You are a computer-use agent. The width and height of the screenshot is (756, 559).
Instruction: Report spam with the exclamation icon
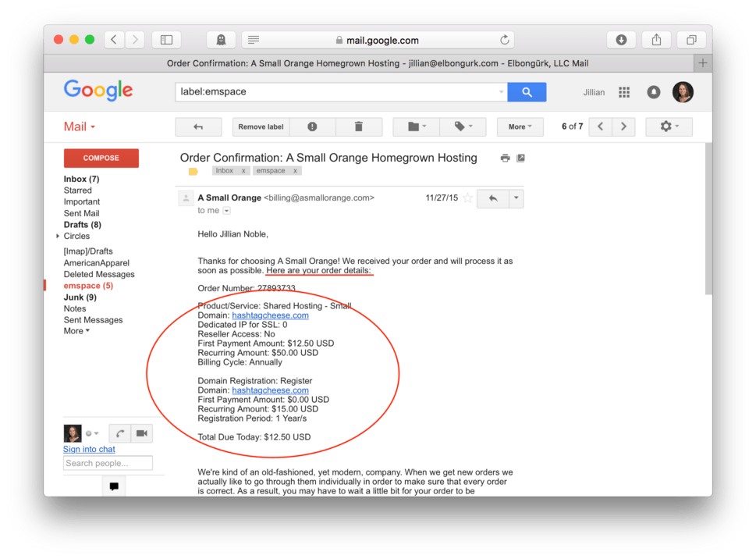tap(312, 126)
